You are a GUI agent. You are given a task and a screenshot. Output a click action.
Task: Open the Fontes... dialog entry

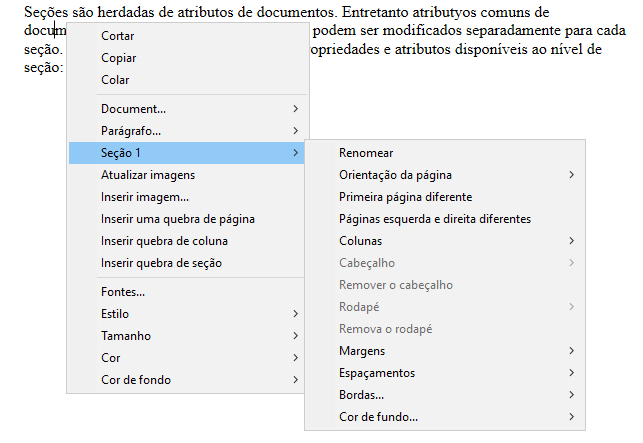(123, 292)
